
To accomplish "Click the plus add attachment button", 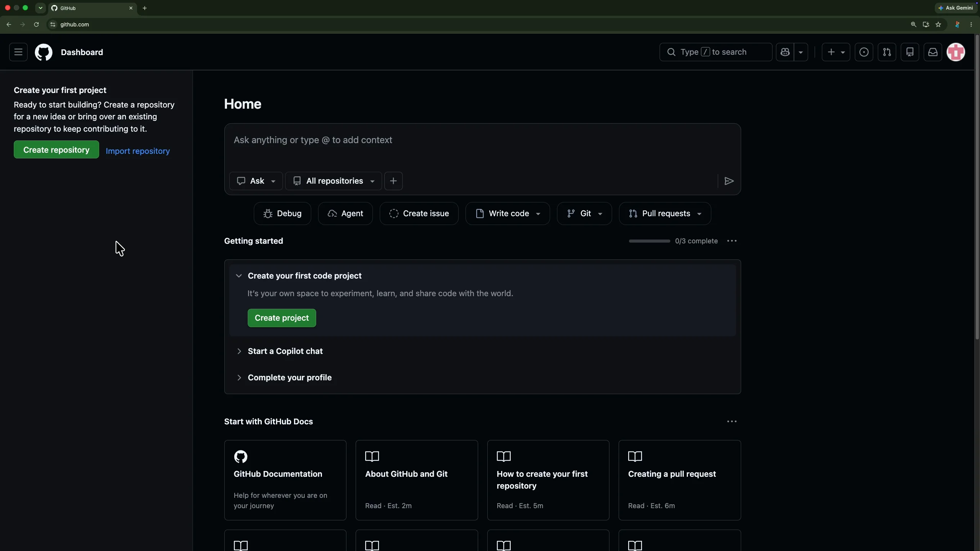I will tap(393, 181).
